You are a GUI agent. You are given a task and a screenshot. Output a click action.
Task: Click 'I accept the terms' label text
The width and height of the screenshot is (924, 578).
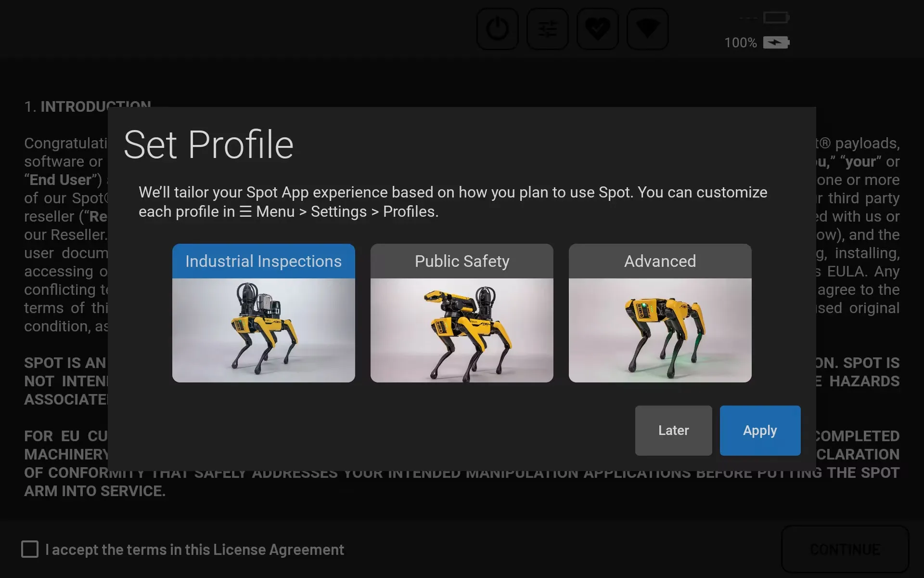pyautogui.click(x=194, y=550)
